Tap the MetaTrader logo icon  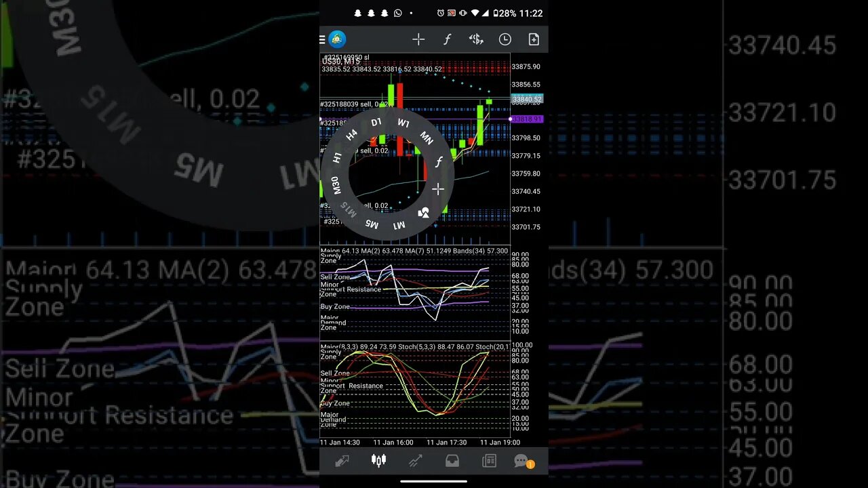tap(337, 39)
